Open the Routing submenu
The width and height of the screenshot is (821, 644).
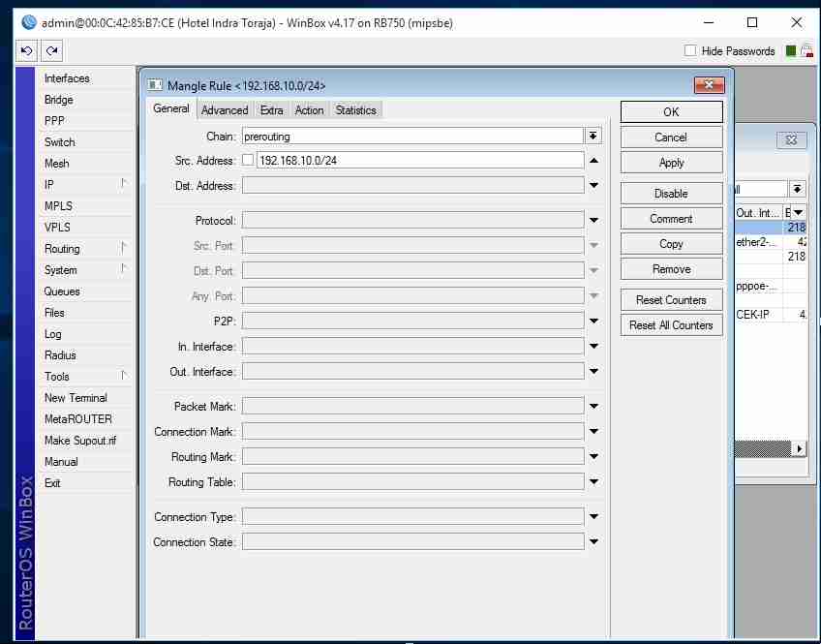pos(85,249)
